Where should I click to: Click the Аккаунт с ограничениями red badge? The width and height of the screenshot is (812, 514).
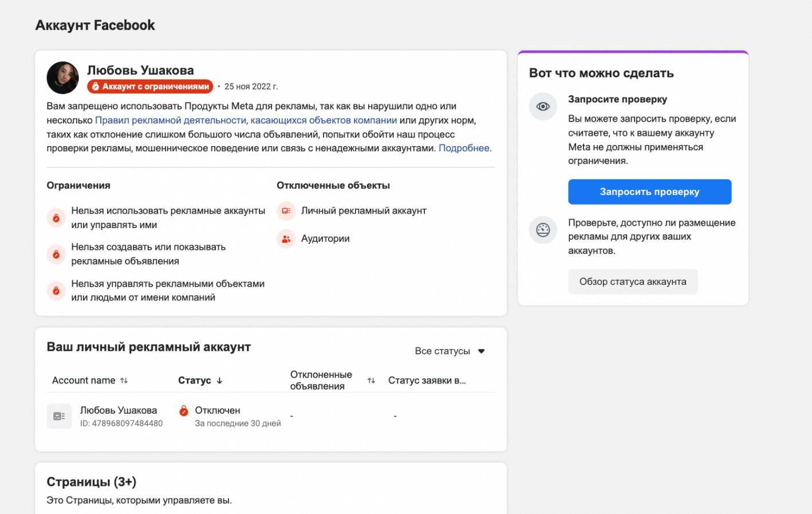tap(150, 87)
